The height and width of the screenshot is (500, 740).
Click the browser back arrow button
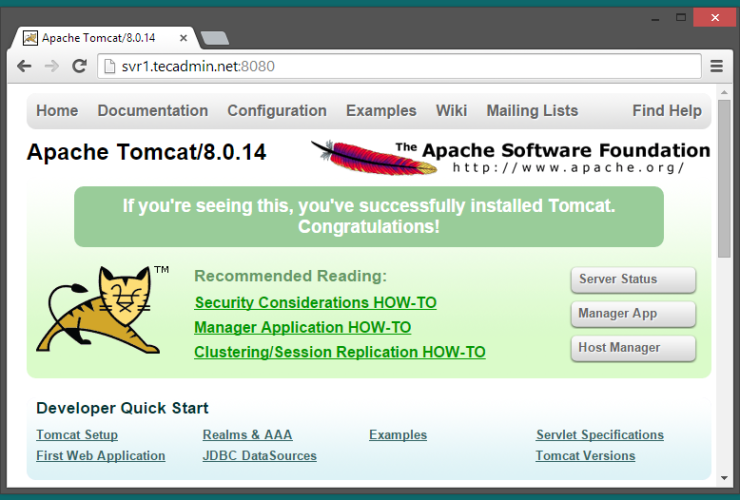coord(25,67)
